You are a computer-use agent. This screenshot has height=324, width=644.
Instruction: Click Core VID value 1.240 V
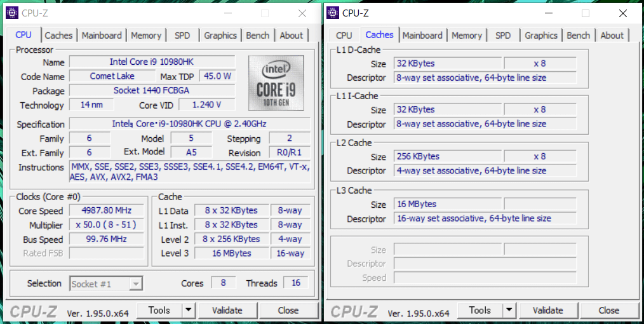(207, 105)
